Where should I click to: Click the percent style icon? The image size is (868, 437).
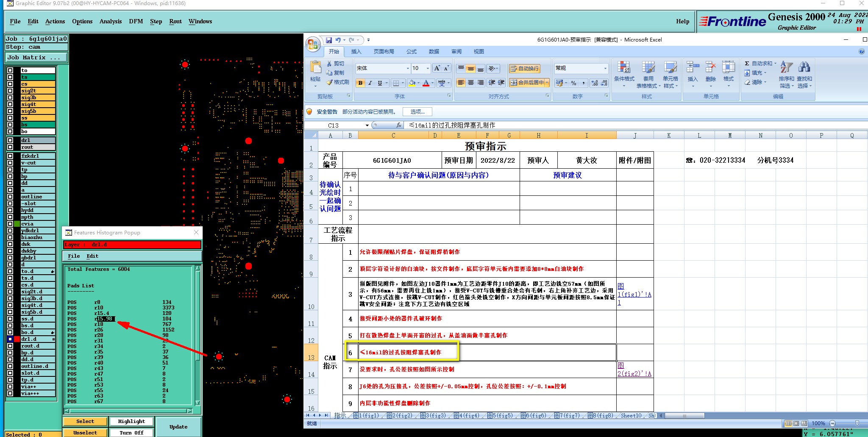click(x=573, y=83)
